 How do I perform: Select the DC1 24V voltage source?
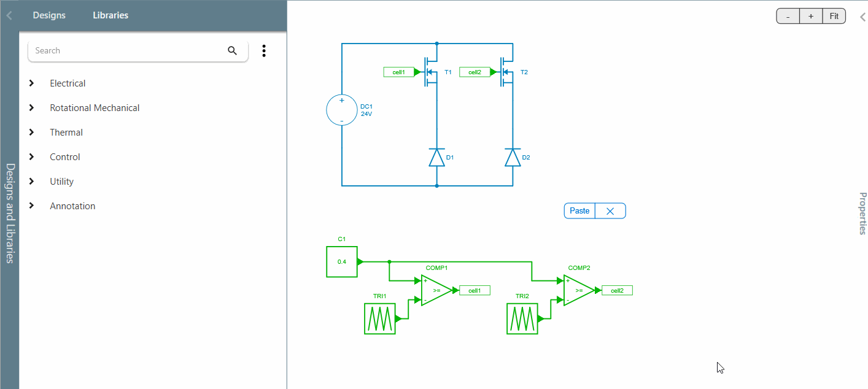[x=342, y=109]
